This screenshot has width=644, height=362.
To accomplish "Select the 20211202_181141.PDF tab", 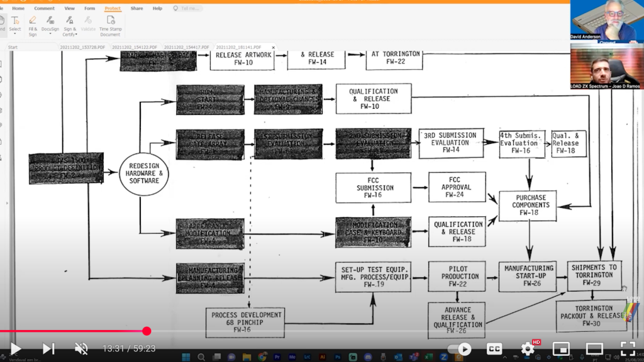I will point(238,47).
